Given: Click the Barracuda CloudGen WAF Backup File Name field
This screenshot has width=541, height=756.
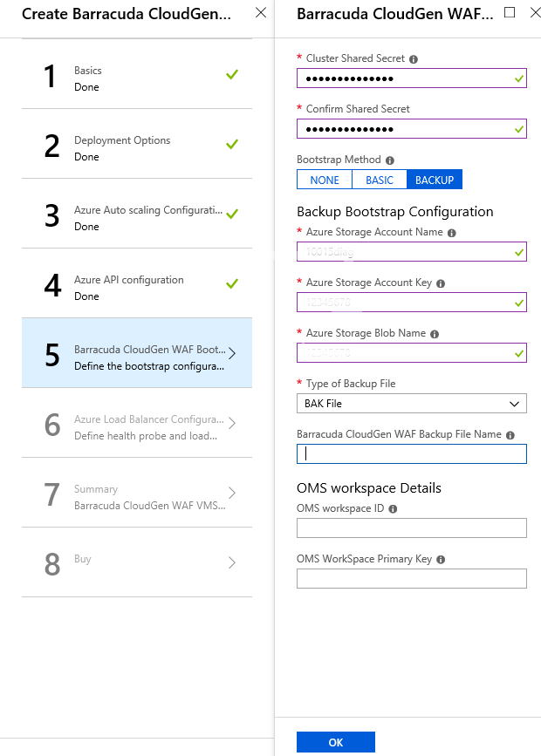Looking at the screenshot, I should click(411, 453).
